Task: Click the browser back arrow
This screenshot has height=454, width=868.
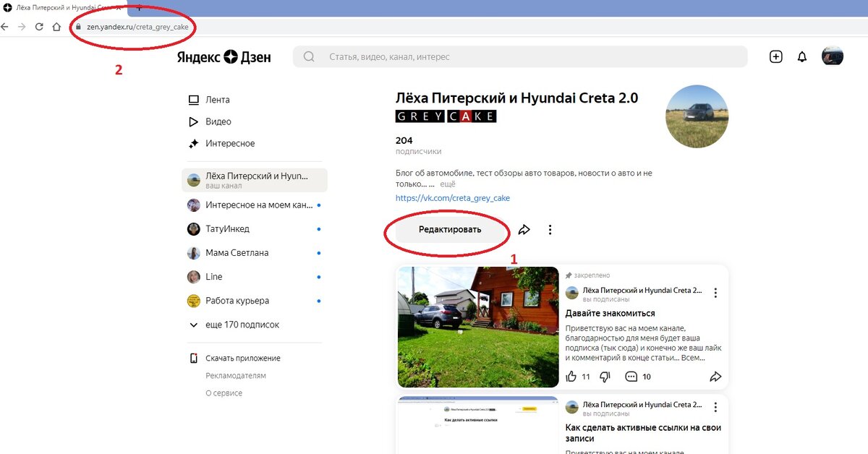Action: [4, 27]
